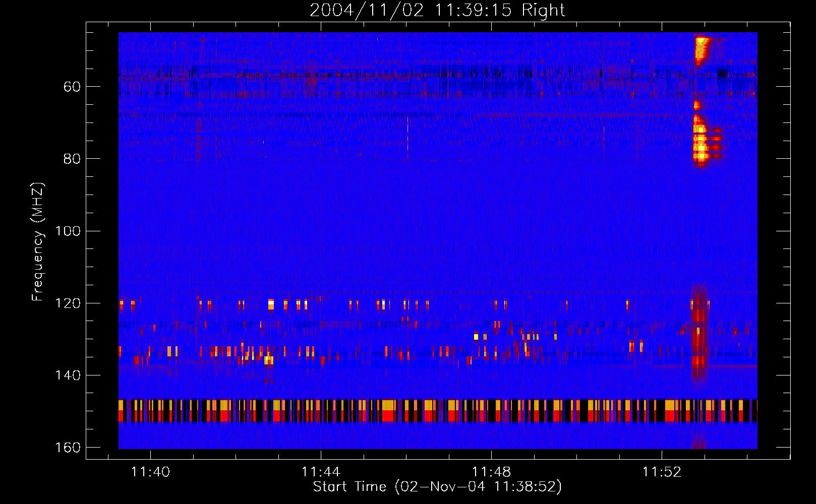
Task: Click the 60 MHz frequency tick label
Action: pos(72,87)
